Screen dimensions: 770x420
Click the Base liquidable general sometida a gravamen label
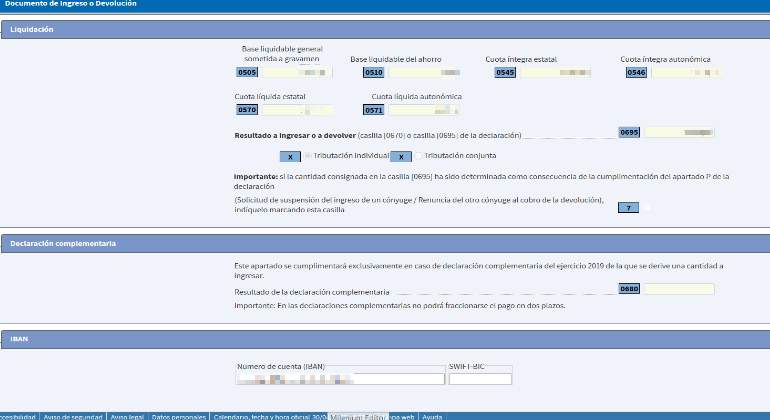click(x=282, y=54)
